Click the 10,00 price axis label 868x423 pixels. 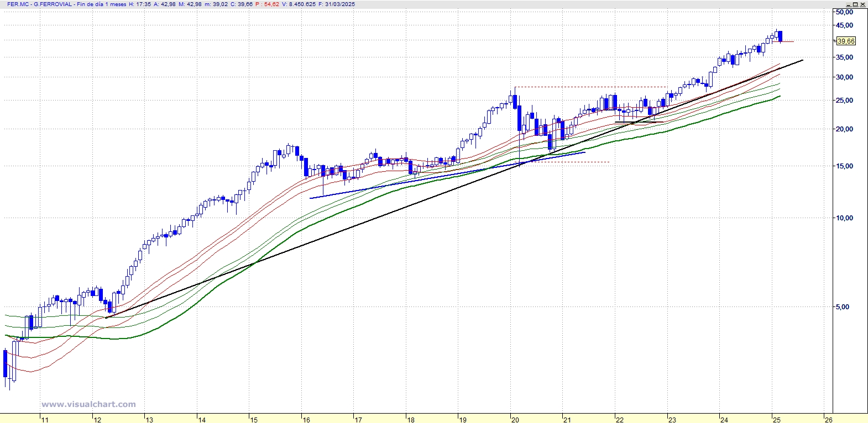tap(844, 218)
